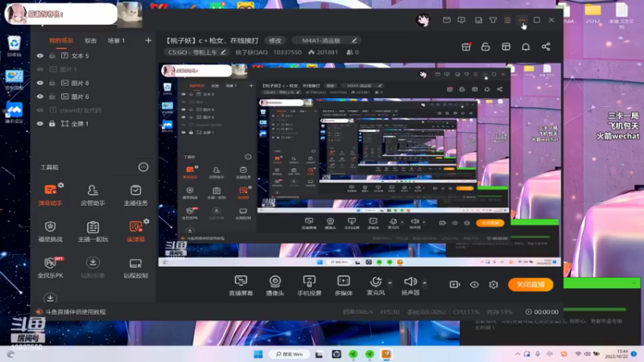Open the orange app in taskbar
Image resolution: width=644 pixels, height=362 pixels.
[386, 354]
